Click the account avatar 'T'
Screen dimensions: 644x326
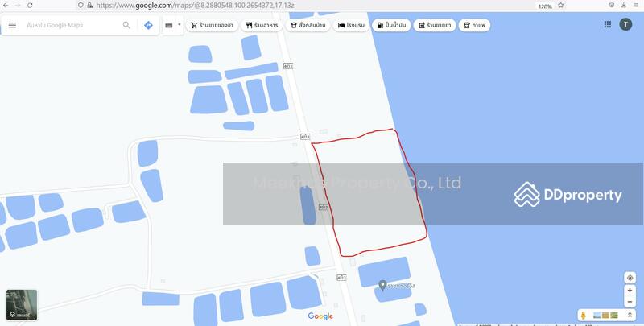(x=625, y=24)
